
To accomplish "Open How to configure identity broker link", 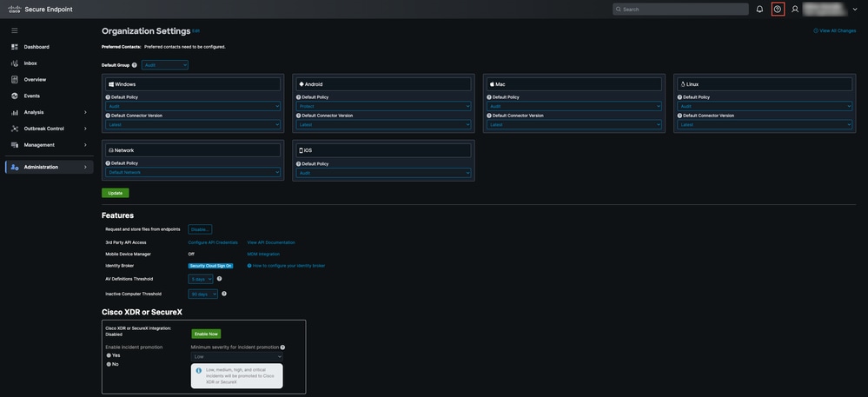I will point(286,266).
